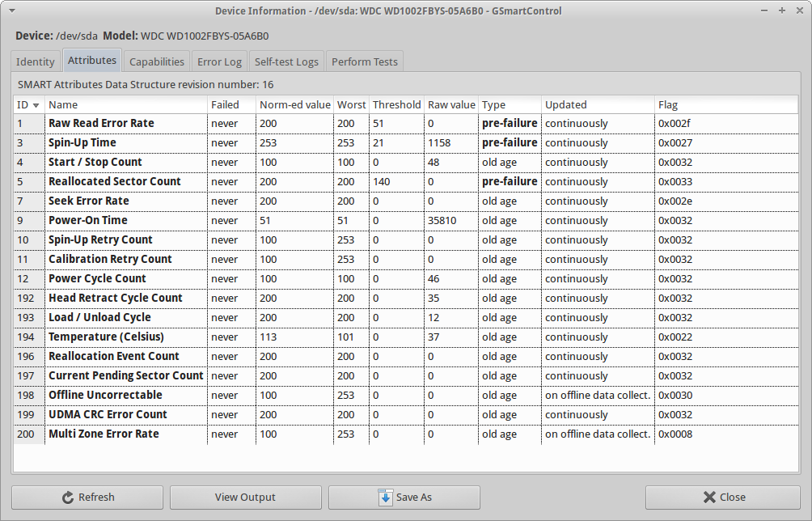Click raw value 1158 in Spin-Up Time row

[439, 143]
